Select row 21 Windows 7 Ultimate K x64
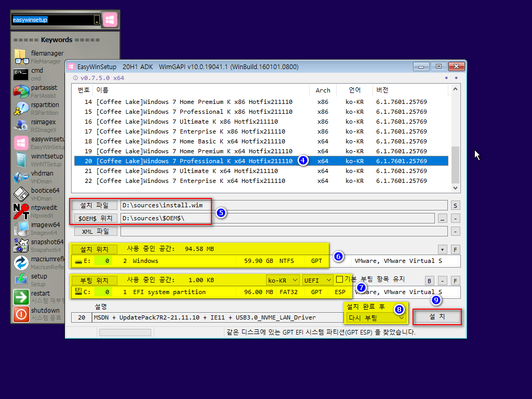Screen dimensions: 532x399 point(261,171)
